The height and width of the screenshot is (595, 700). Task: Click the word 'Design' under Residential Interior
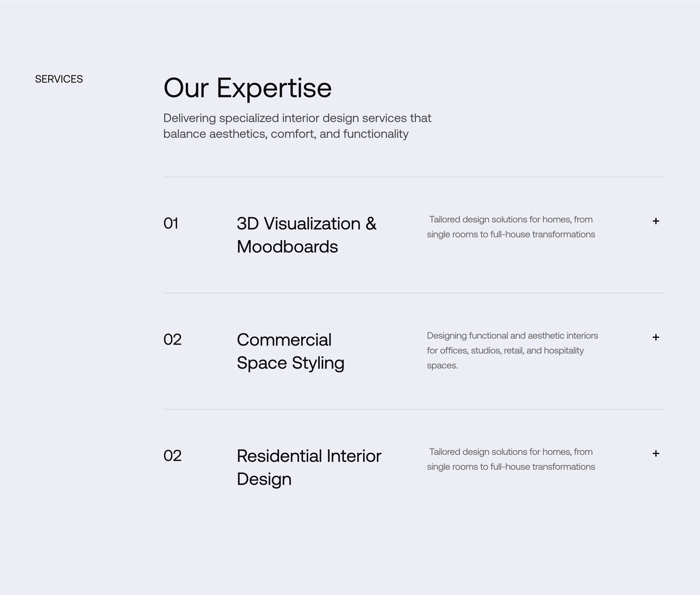point(264,479)
